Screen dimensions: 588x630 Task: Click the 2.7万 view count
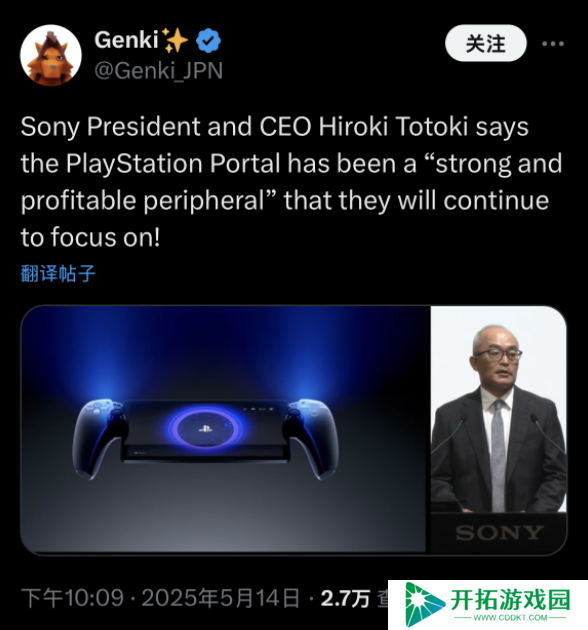click(x=345, y=599)
